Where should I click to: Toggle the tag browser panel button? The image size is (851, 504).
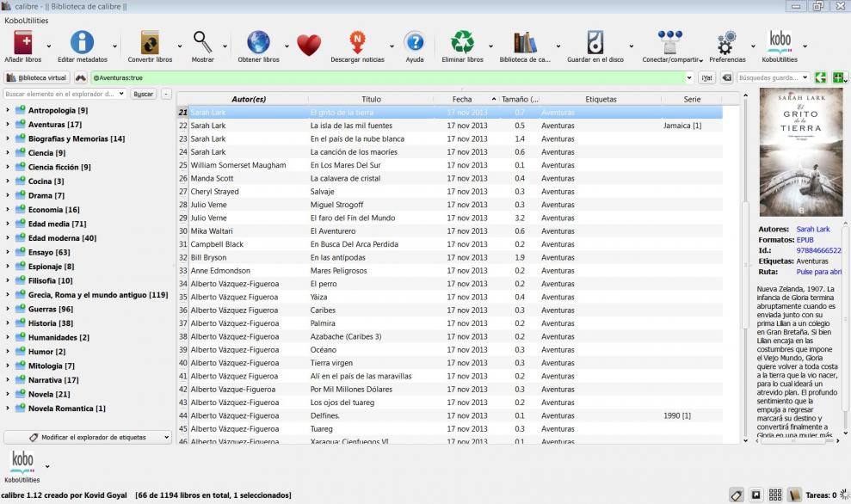click(737, 495)
